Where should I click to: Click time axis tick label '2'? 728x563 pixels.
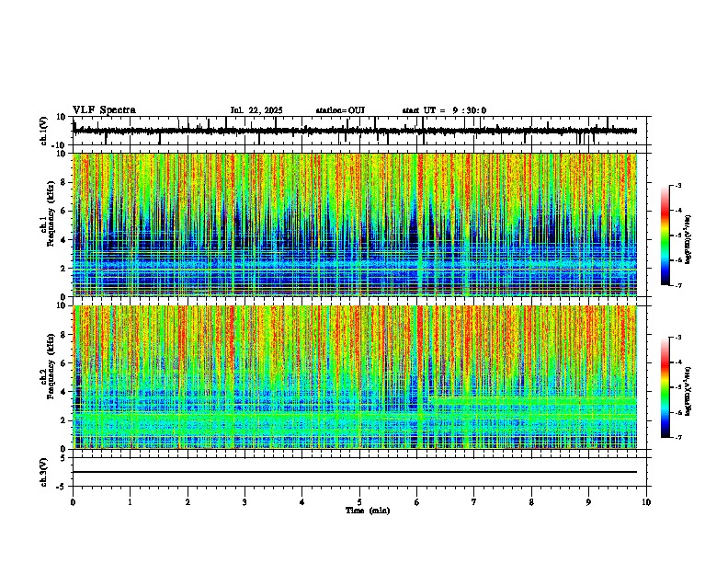click(x=188, y=501)
